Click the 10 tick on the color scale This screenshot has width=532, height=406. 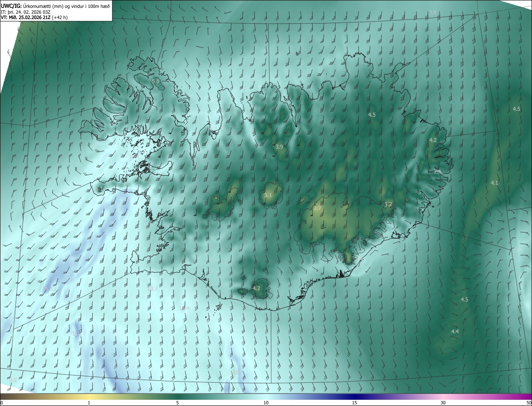pos(266,403)
